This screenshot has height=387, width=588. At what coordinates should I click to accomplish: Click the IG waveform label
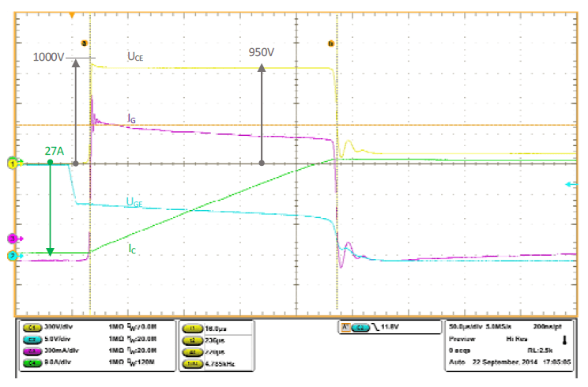pyautogui.click(x=133, y=117)
